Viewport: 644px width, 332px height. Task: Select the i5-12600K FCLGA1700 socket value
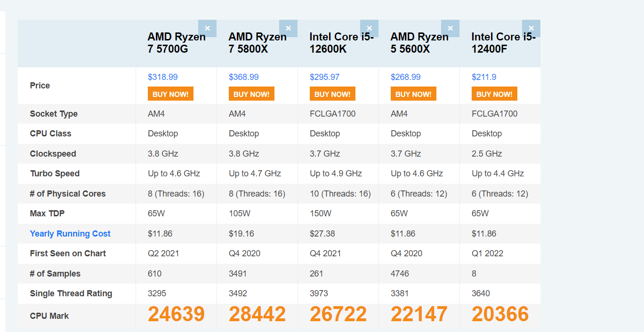point(333,114)
